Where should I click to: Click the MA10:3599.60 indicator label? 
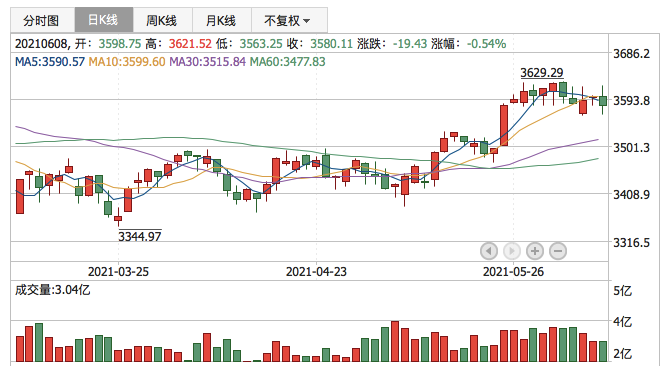click(127, 62)
